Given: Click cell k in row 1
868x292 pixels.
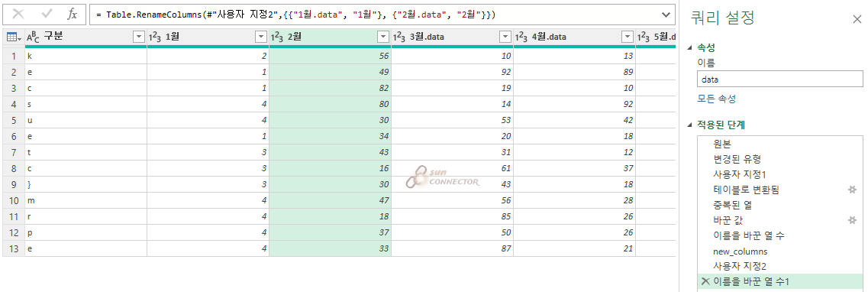Looking at the screenshot, I should (x=86, y=56).
